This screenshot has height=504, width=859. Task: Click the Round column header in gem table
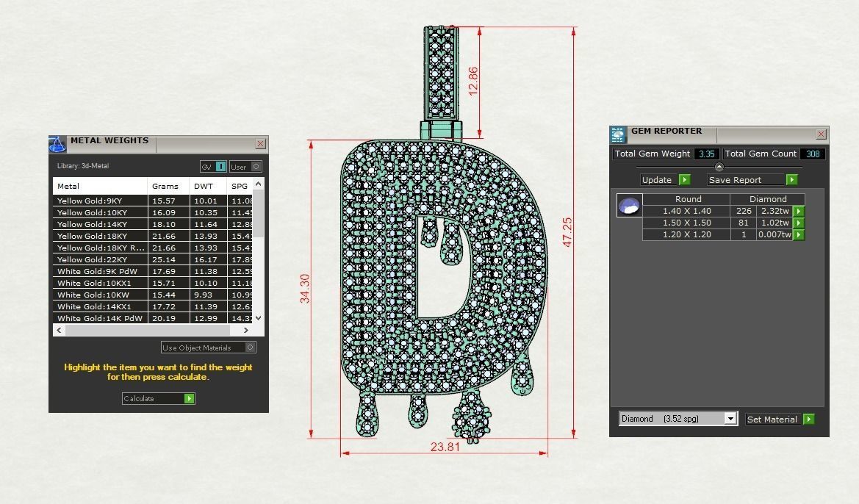point(688,199)
